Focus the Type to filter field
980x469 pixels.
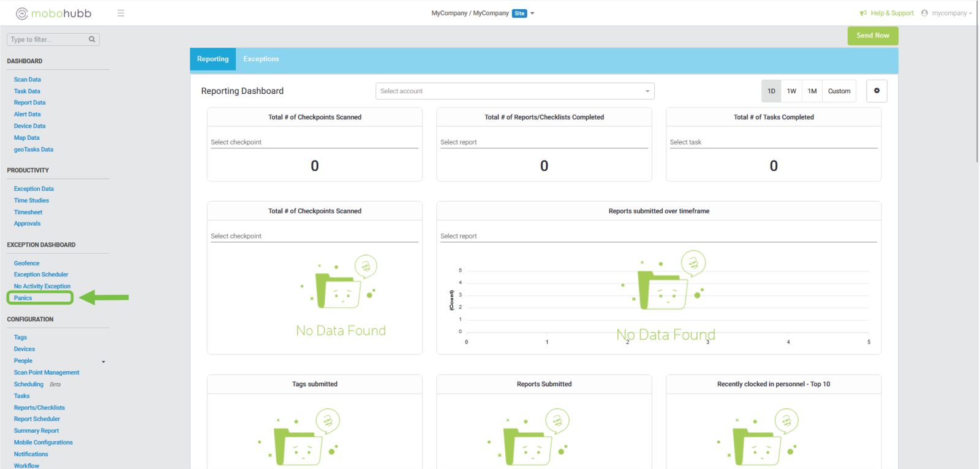[48, 39]
